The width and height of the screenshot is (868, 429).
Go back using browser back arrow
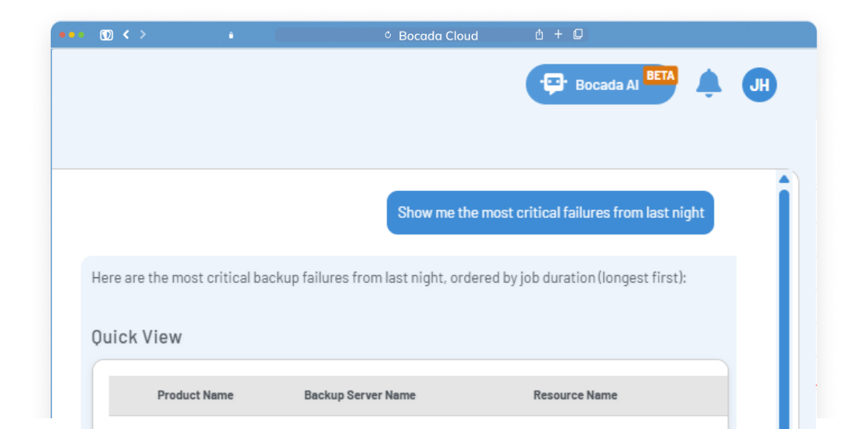click(126, 34)
